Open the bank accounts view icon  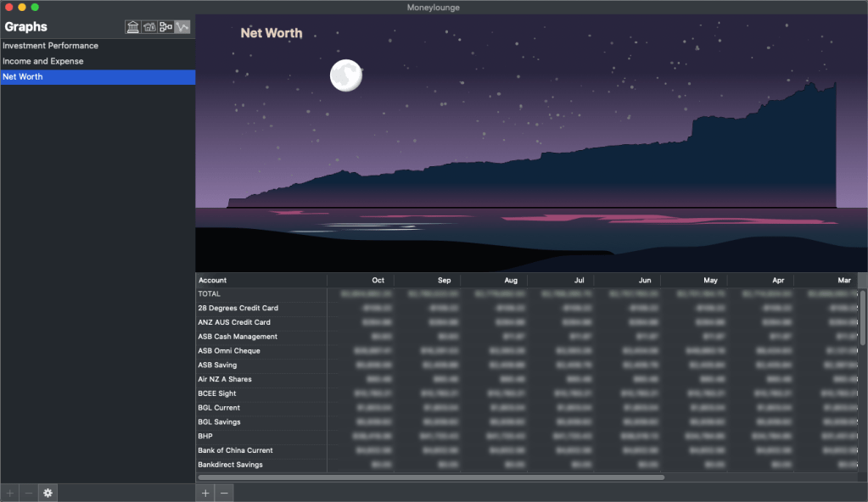[x=133, y=27]
